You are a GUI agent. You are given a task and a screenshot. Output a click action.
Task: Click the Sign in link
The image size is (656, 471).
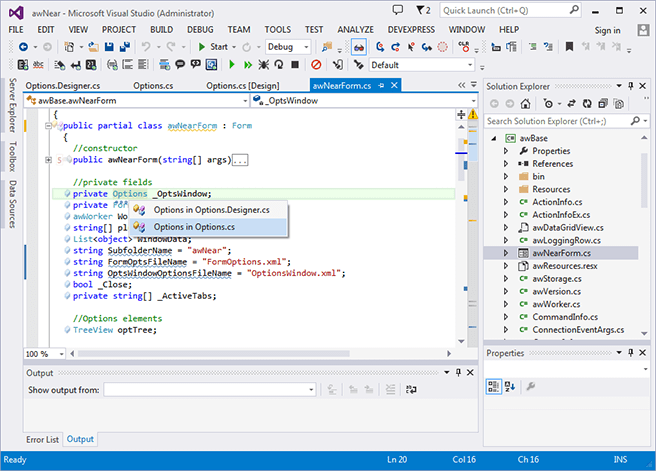click(607, 30)
